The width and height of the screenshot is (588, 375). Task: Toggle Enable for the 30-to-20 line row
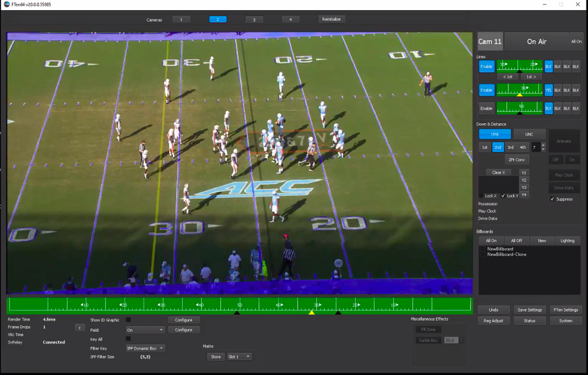pyautogui.click(x=486, y=66)
